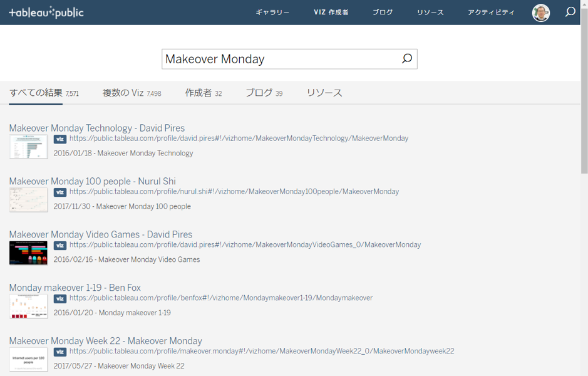Click the viz badge for Makeover Monday Technology

click(60, 139)
